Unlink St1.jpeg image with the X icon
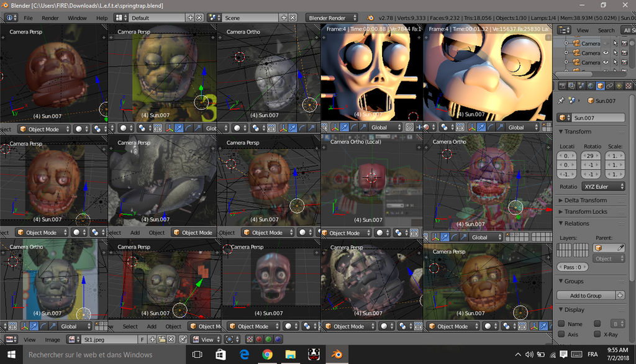Image resolution: width=636 pixels, height=364 pixels. (x=171, y=339)
